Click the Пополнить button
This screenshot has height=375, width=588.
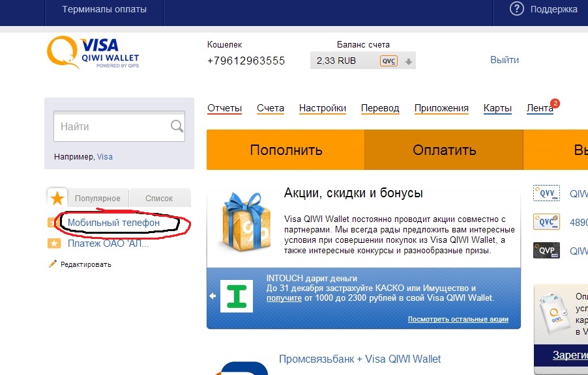pos(286,150)
